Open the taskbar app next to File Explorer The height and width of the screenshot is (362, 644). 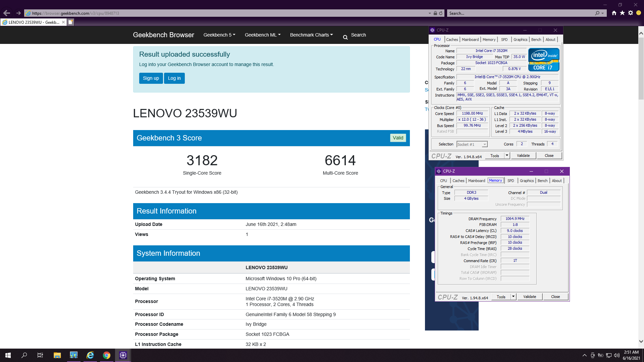(73, 355)
